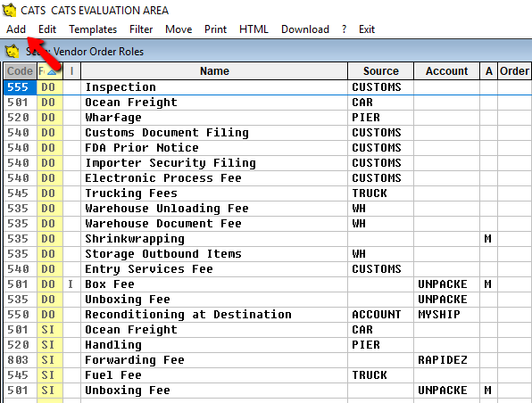
Task: Click MYSHIP account cell
Action: 447,315
